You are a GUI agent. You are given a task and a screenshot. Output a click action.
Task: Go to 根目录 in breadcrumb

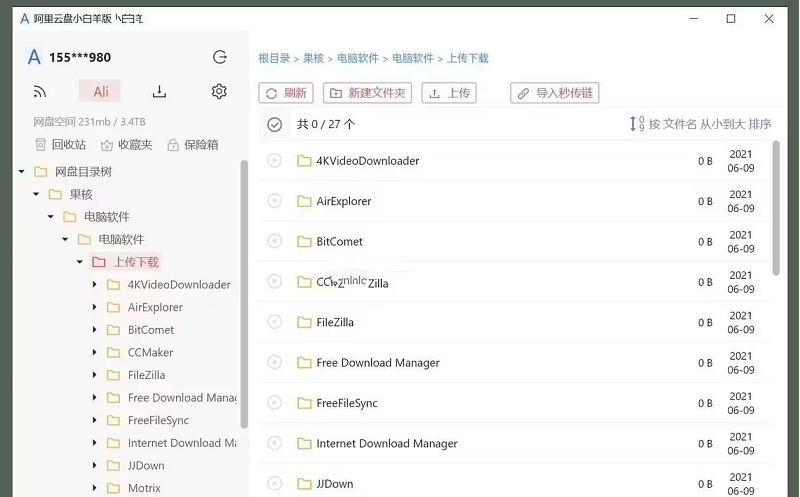(274, 58)
